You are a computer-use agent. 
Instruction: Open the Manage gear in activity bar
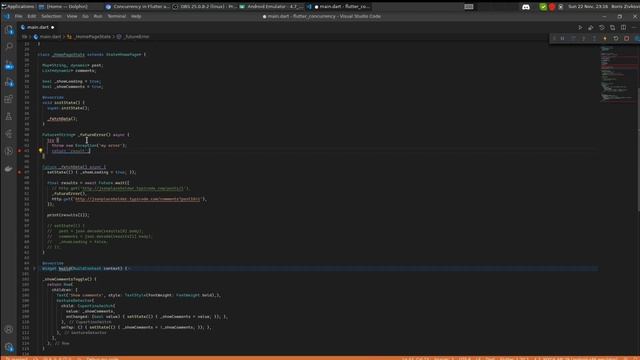[9, 347]
